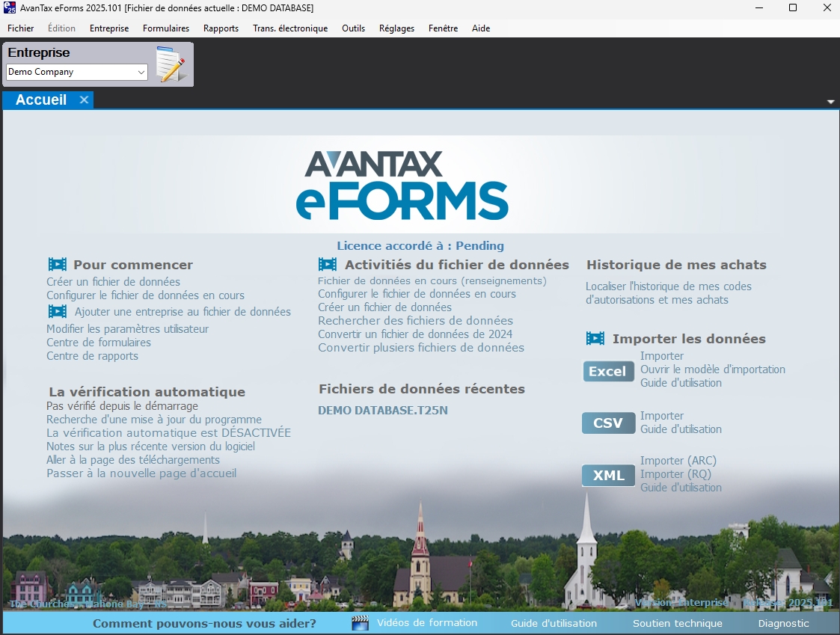Click the Vidéos de formation clapperboard icon
Screen dimensions: 840x635
[x=361, y=623]
